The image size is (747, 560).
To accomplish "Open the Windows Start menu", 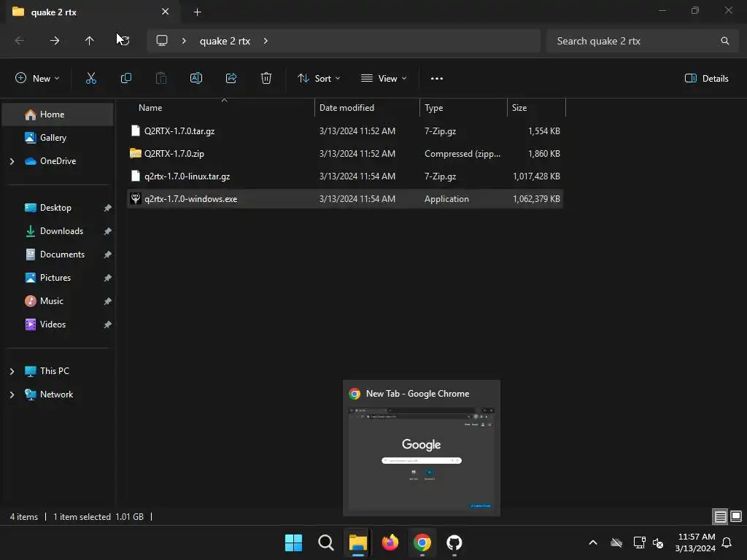I will tap(293, 542).
